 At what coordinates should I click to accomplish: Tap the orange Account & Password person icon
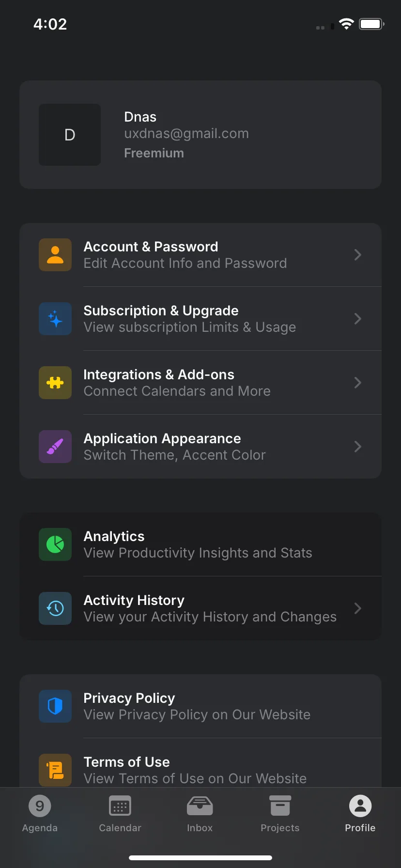(55, 255)
